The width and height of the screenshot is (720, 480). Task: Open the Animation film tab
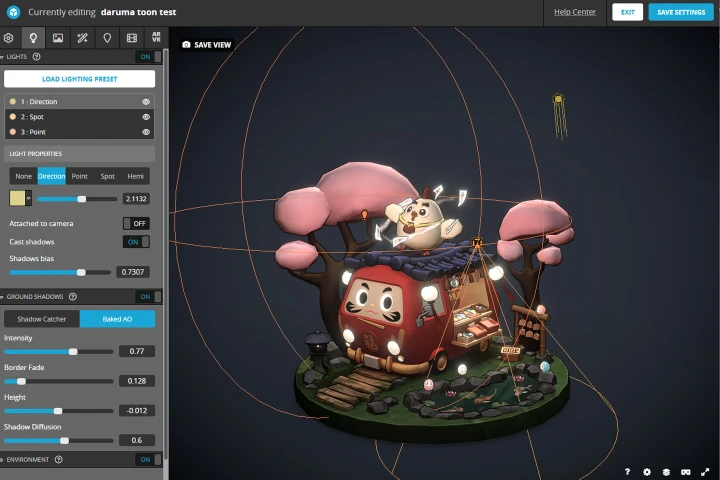(x=132, y=38)
